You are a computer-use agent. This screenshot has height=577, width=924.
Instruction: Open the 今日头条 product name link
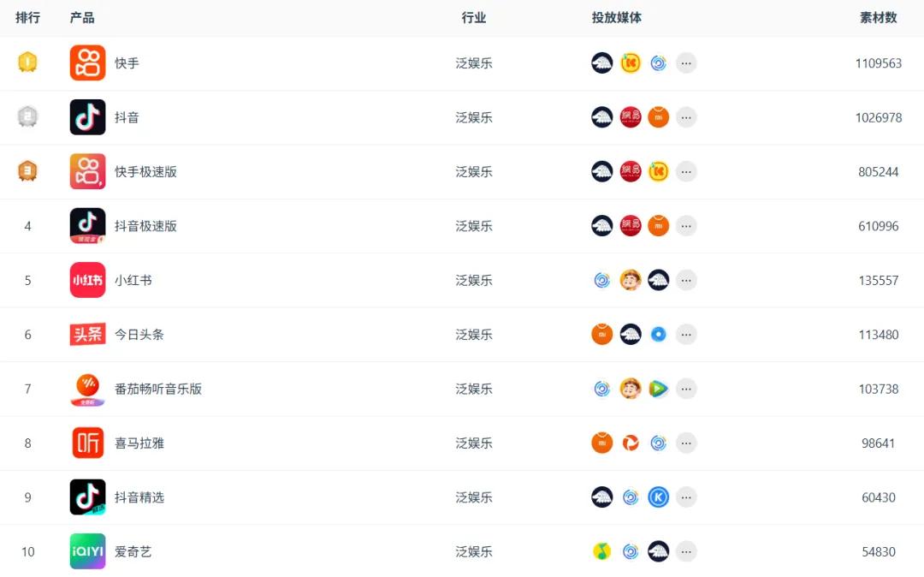pos(139,335)
